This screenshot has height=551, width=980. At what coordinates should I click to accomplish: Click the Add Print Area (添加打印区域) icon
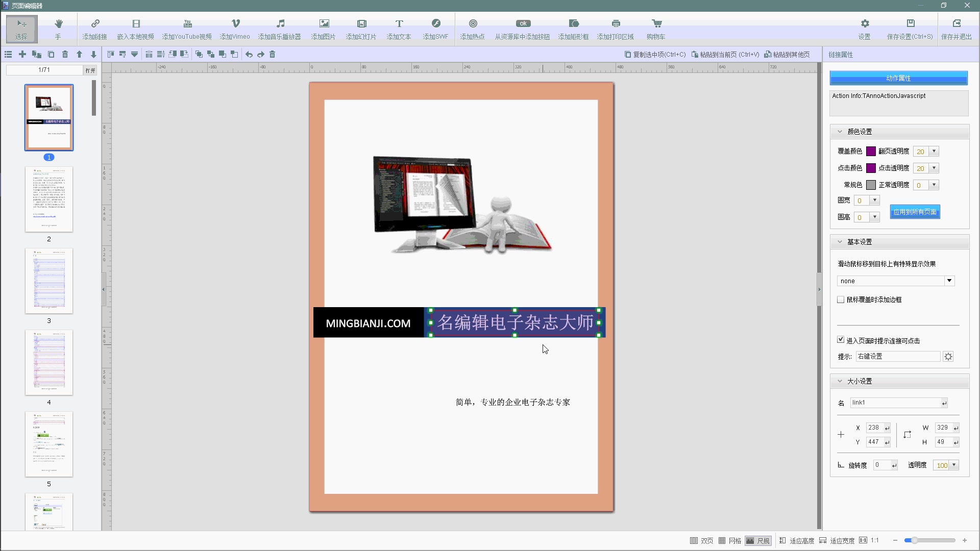616,29
